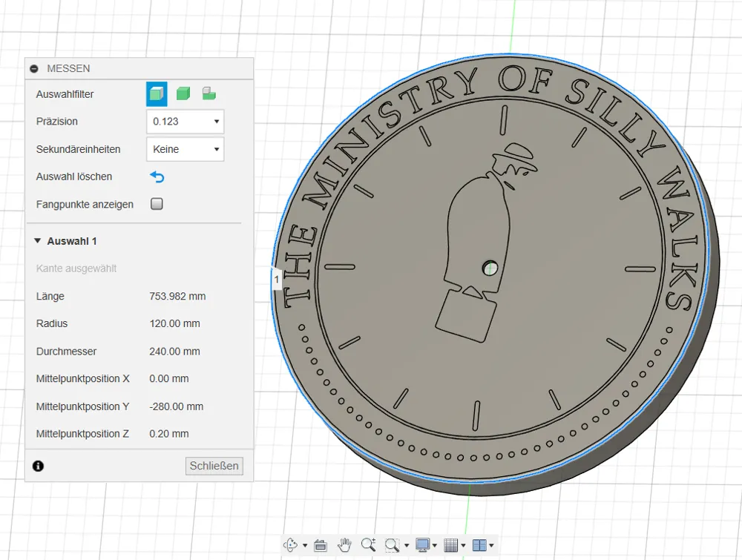Expand the Grid and Snaps dropdown arrow
Image resolution: width=742 pixels, height=560 pixels.
(x=463, y=545)
